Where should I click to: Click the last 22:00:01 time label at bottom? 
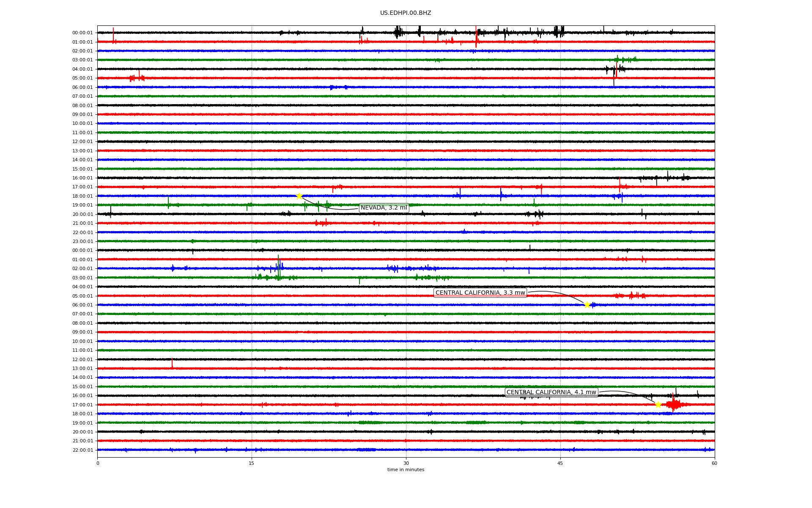coord(82,450)
